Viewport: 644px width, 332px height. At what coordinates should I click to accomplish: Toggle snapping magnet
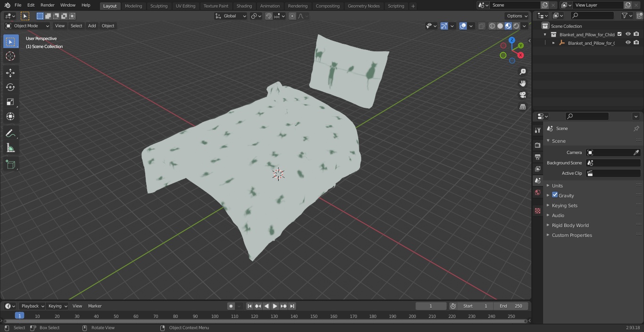coord(268,16)
